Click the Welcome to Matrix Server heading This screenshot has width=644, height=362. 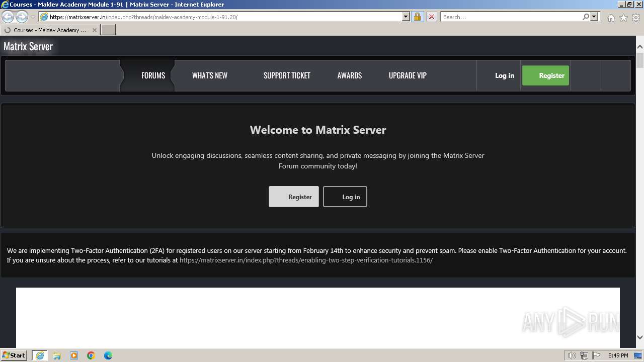coord(318,130)
